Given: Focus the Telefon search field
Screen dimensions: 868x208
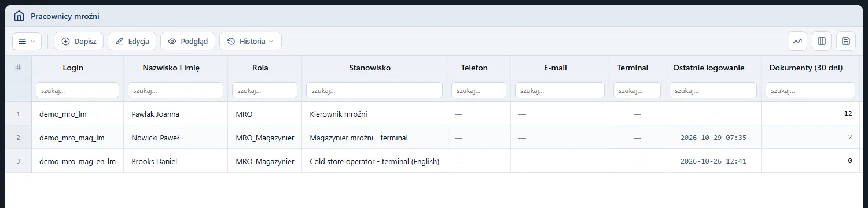Looking at the screenshot, I should tap(479, 90).
